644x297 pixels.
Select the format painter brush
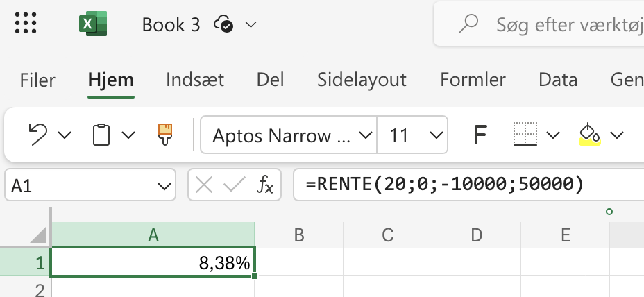point(164,134)
